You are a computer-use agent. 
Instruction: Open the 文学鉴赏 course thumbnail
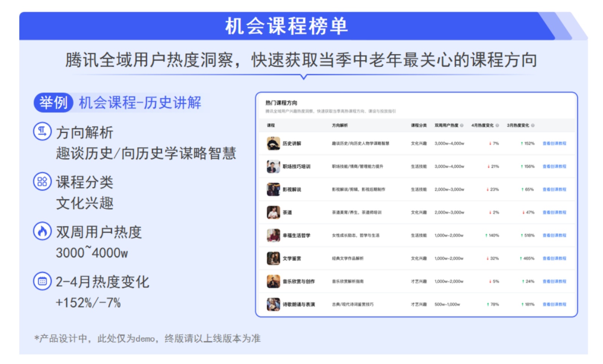coord(273,258)
